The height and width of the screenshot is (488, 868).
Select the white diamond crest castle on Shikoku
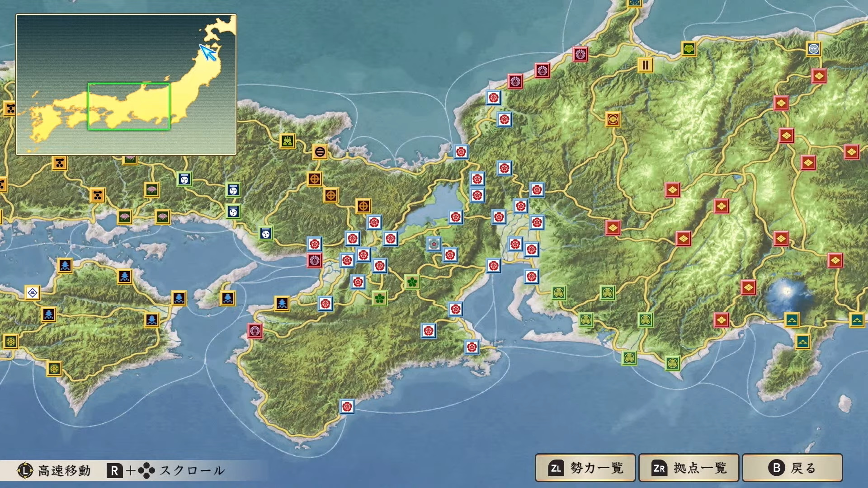point(32,293)
